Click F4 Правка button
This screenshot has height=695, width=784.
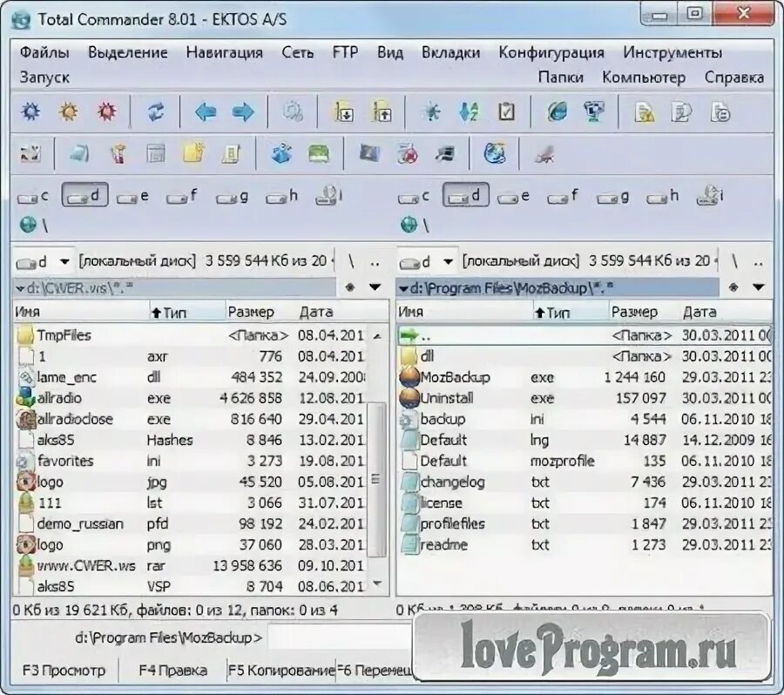(173, 670)
